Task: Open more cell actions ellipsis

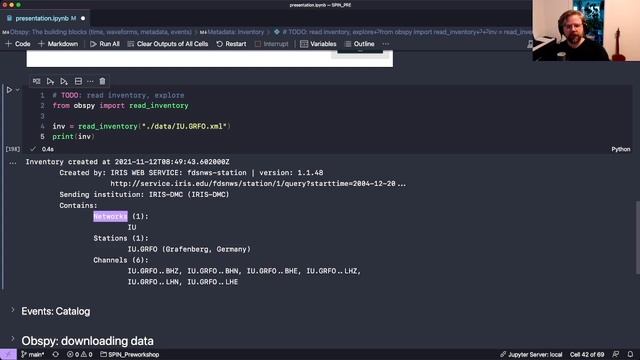Action: (90, 81)
